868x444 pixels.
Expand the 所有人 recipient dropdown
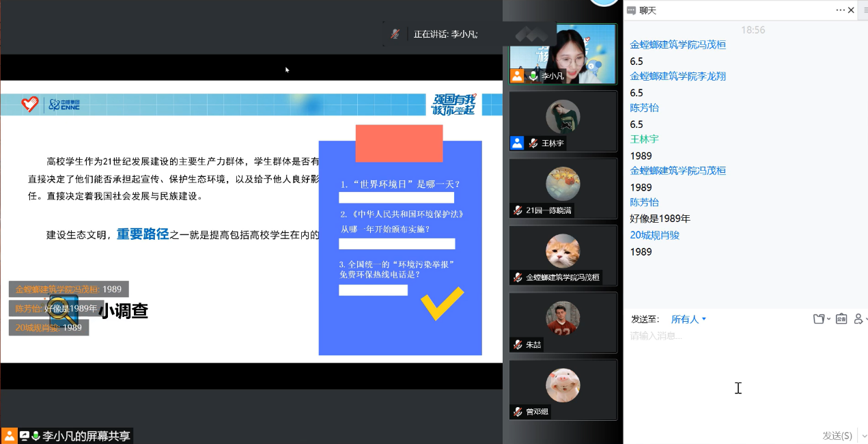(688, 319)
